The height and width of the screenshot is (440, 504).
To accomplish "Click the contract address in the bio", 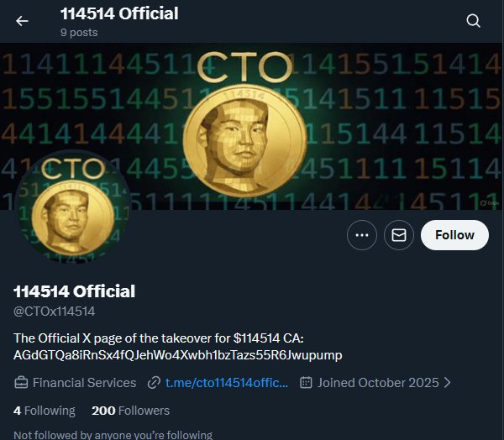I will [178, 355].
